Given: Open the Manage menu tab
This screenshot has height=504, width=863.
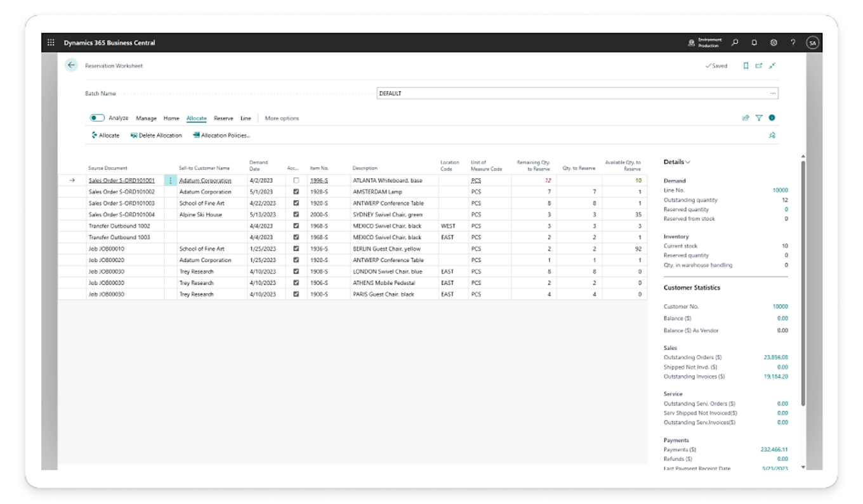Looking at the screenshot, I should click(x=146, y=119).
